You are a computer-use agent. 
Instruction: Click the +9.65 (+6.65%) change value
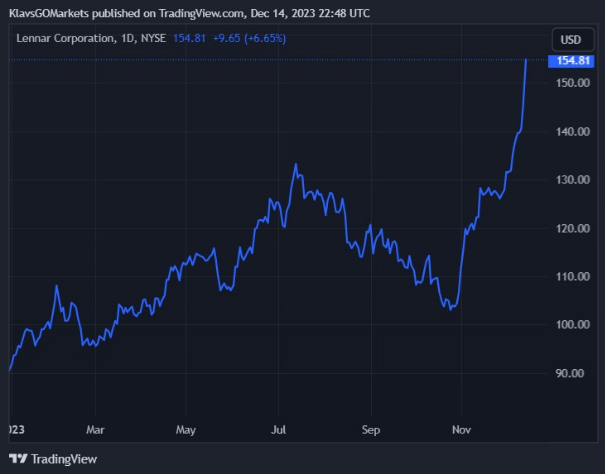249,38
